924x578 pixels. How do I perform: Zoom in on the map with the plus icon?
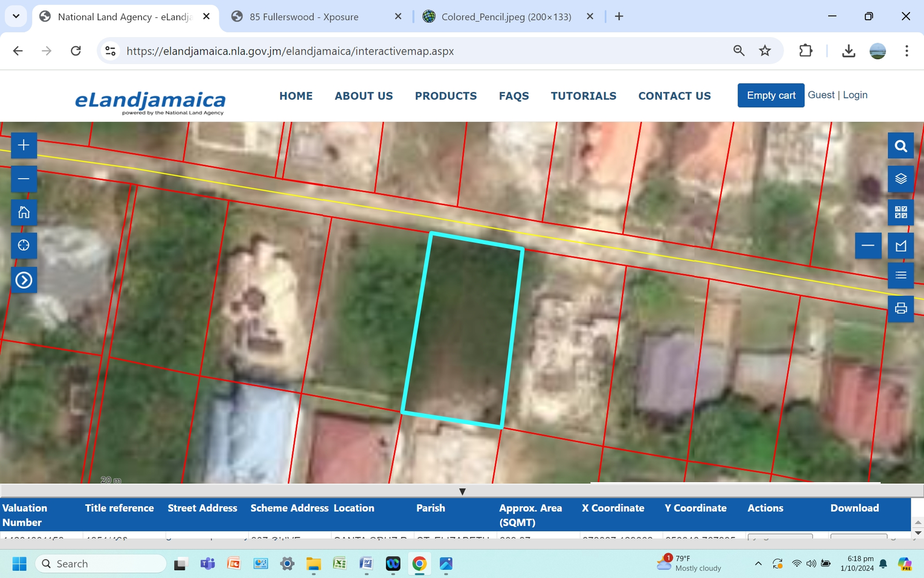click(x=24, y=145)
